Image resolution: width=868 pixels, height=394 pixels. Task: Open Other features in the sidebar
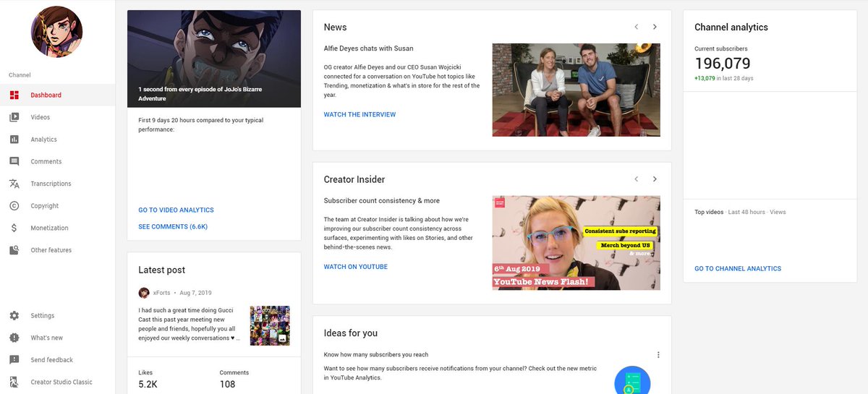click(57, 250)
